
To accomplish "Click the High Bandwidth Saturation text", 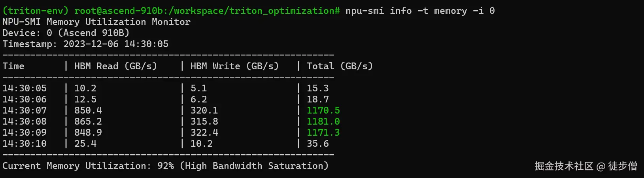I will pos(254,166).
